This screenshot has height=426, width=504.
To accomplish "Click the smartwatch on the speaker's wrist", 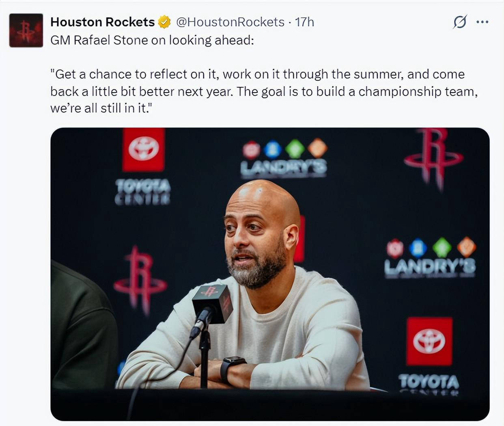I will pyautogui.click(x=232, y=368).
